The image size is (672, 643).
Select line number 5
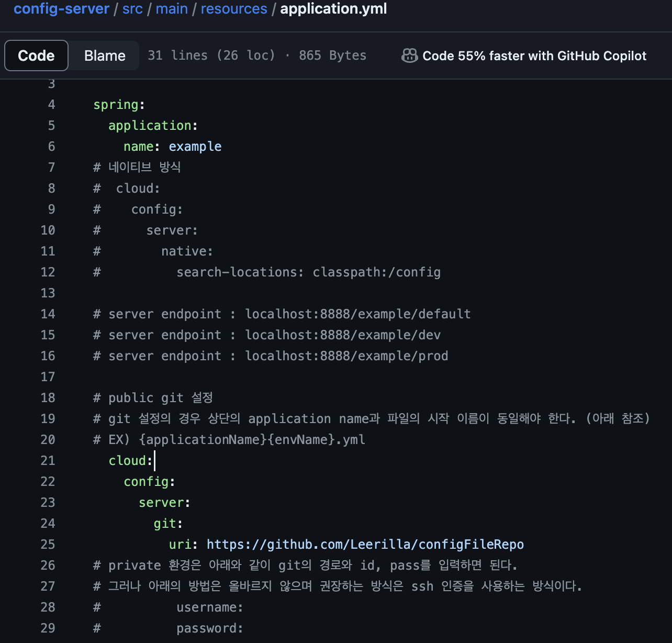[x=51, y=126]
